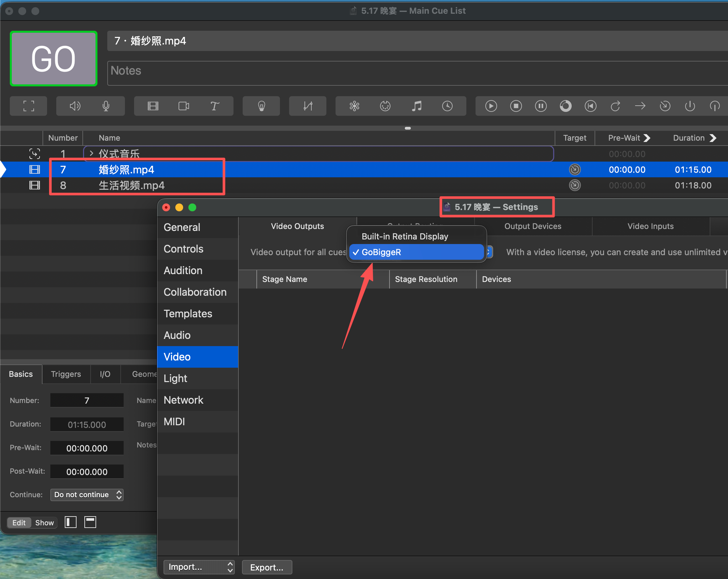Add a Group cue from toolbar

(28, 106)
